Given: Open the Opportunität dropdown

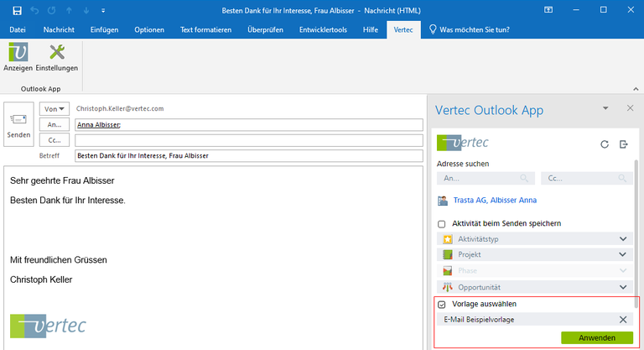Looking at the screenshot, I should point(622,286).
